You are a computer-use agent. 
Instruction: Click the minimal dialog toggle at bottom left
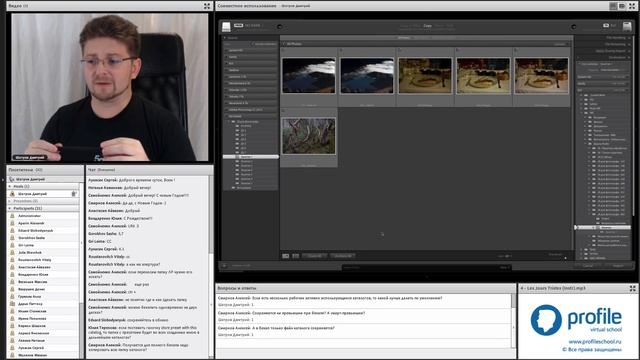tap(224, 266)
